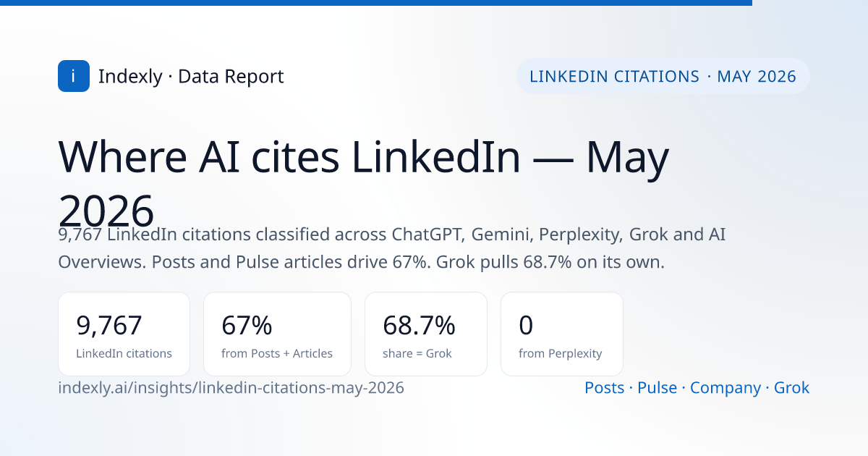868x456 pixels.
Task: Click the 'from Perplexity' caption text
Action: [561, 354]
